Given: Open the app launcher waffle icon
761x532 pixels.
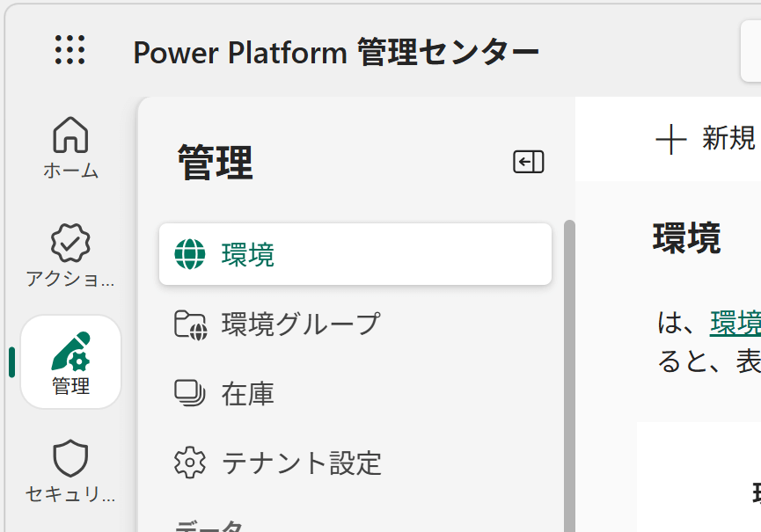Looking at the screenshot, I should [x=70, y=50].
